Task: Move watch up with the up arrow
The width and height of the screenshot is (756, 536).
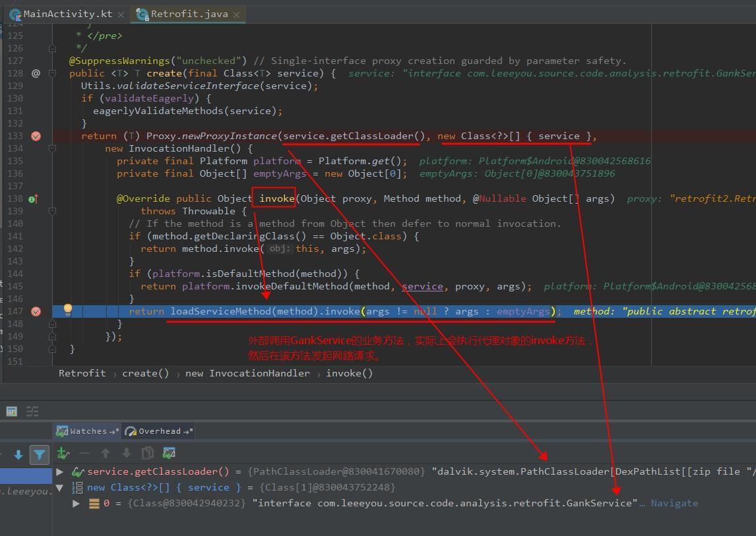Action: pyautogui.click(x=106, y=453)
